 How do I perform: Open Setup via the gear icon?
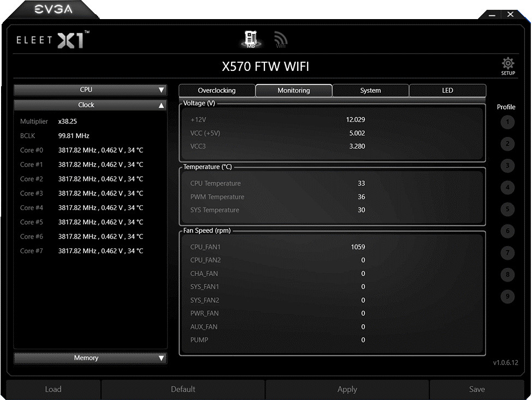tap(507, 65)
